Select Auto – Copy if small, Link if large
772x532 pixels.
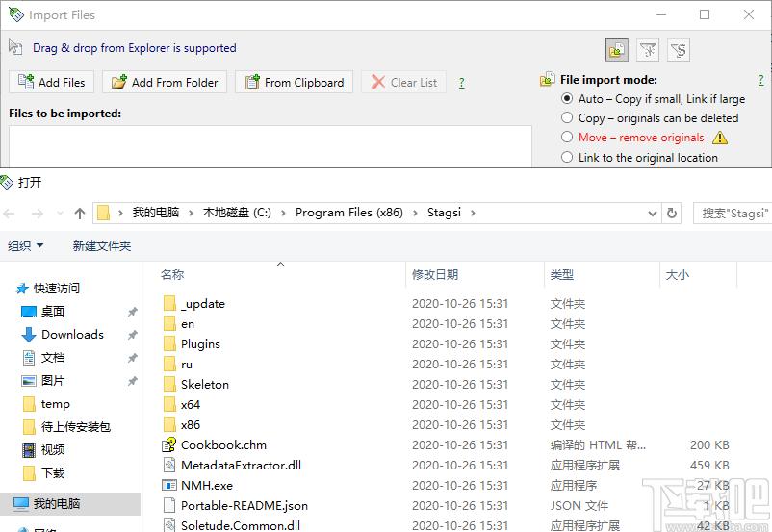tap(567, 98)
